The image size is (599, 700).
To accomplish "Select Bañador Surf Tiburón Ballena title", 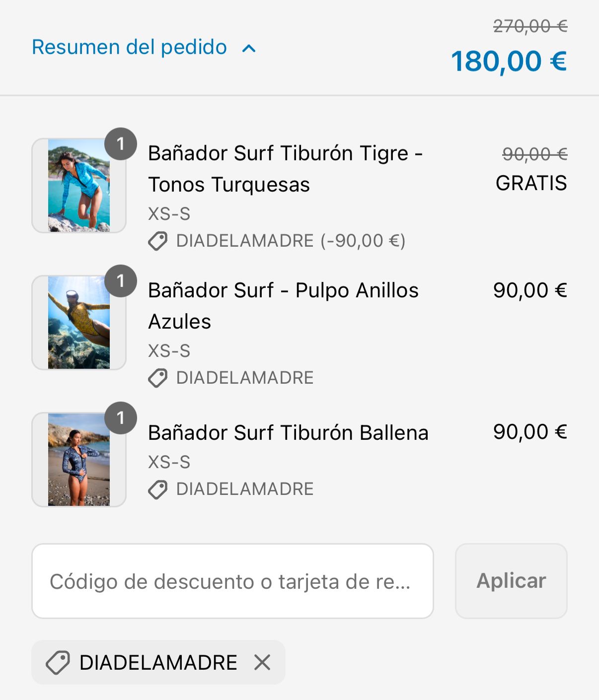I will (288, 433).
